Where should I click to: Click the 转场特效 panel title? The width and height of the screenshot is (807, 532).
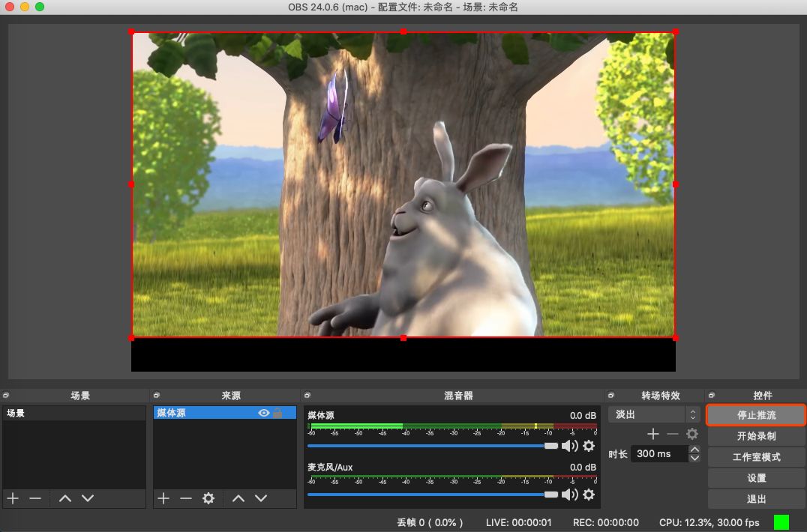click(x=661, y=396)
